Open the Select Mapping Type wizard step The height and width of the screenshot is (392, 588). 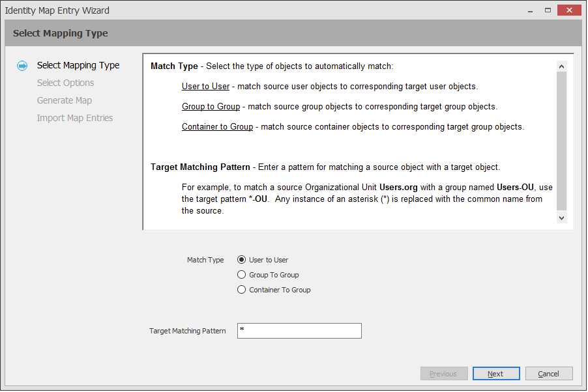78,65
